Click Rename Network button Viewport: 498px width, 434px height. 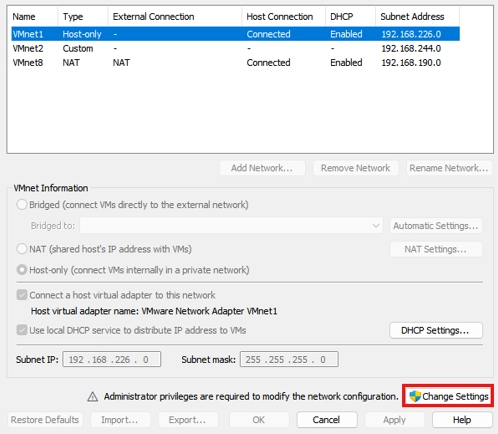pos(449,168)
